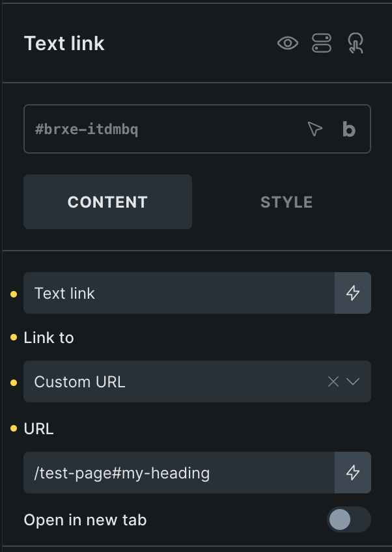Click the Text link text input field
The width and height of the screenshot is (392, 552).
click(x=179, y=293)
